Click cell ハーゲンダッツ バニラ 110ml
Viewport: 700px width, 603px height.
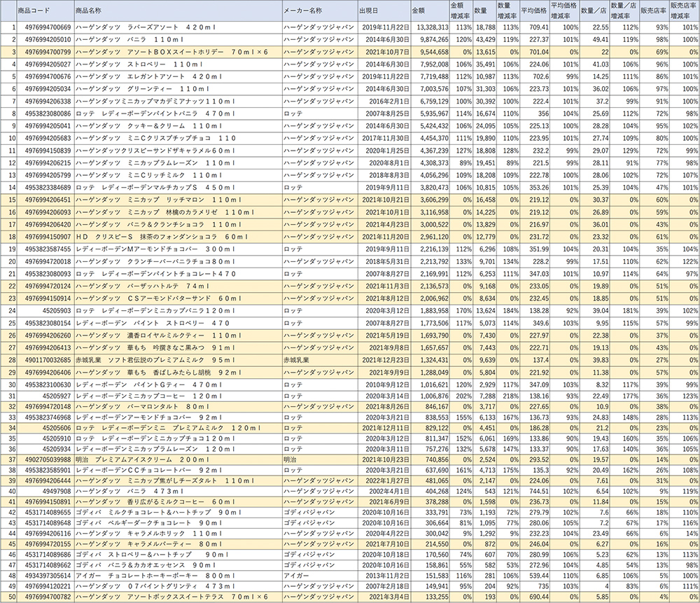point(178,40)
